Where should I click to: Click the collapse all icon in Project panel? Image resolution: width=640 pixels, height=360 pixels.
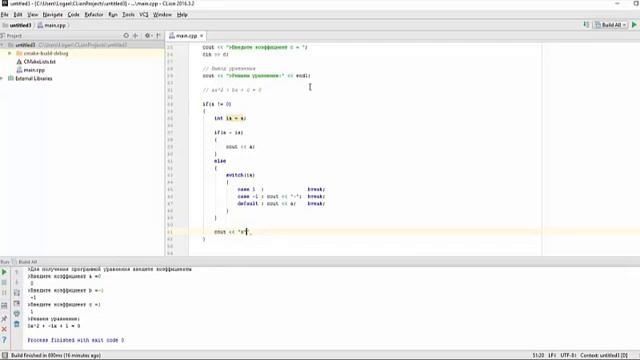click(x=136, y=36)
